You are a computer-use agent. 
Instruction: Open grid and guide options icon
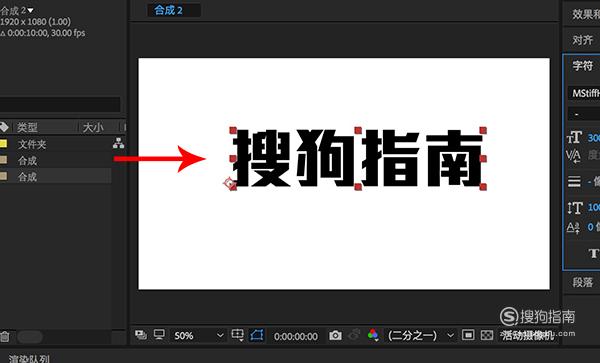tap(238, 335)
